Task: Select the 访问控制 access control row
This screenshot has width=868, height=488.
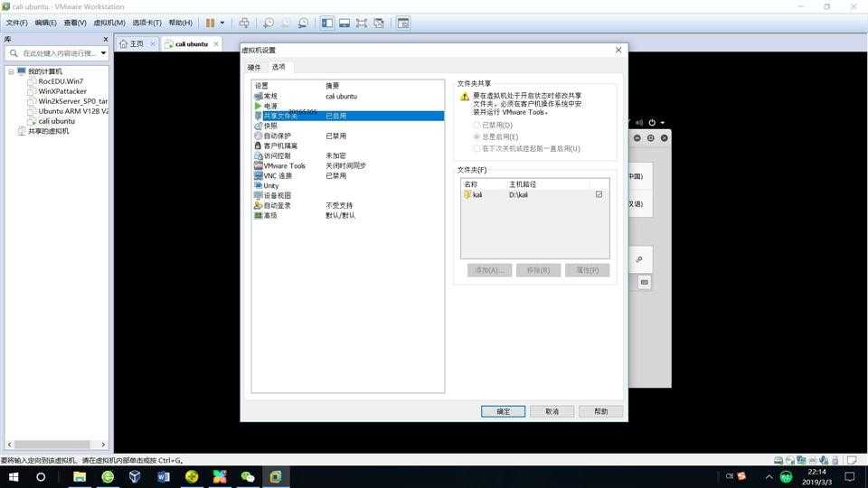Action: (348, 156)
